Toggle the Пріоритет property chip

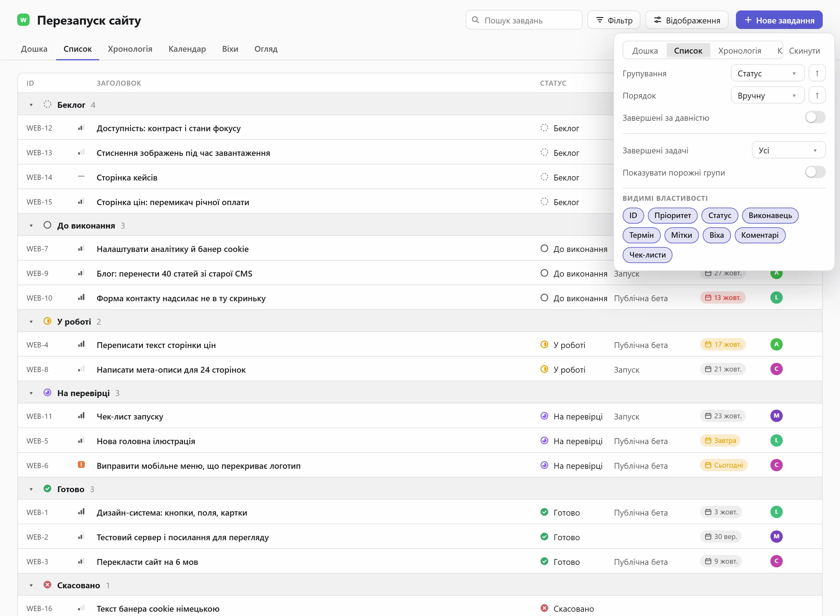tap(673, 216)
